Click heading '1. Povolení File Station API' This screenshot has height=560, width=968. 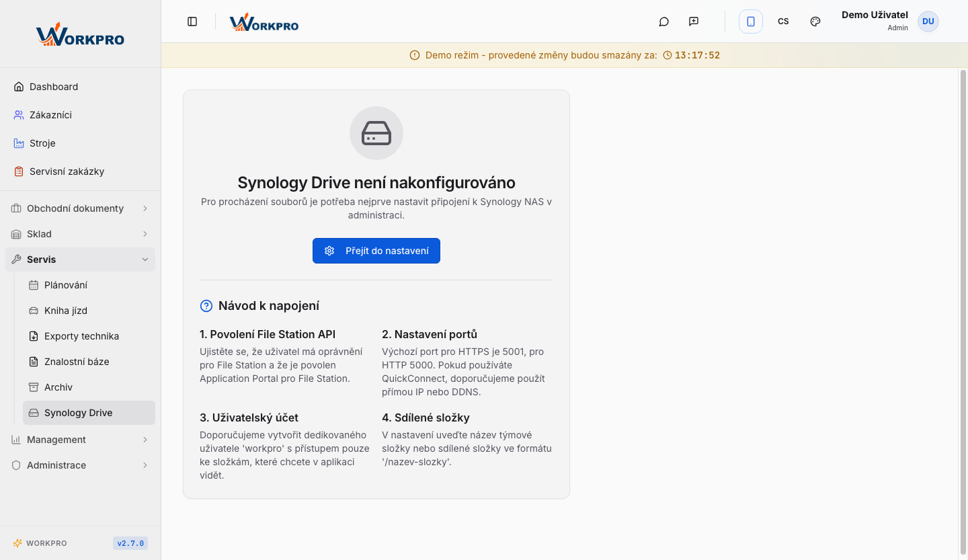click(268, 334)
